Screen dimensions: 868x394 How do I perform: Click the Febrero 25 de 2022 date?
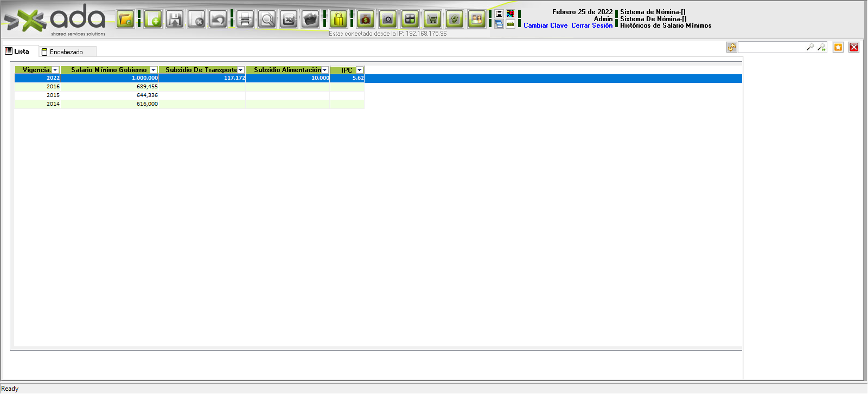pyautogui.click(x=583, y=12)
